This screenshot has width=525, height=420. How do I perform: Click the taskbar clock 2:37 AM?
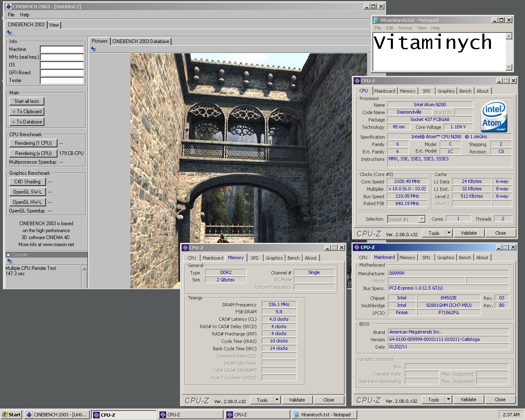(x=511, y=415)
